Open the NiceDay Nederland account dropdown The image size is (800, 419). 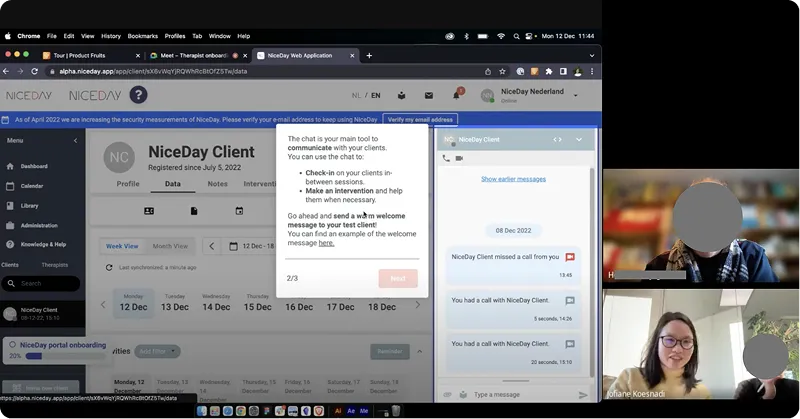coord(576,95)
